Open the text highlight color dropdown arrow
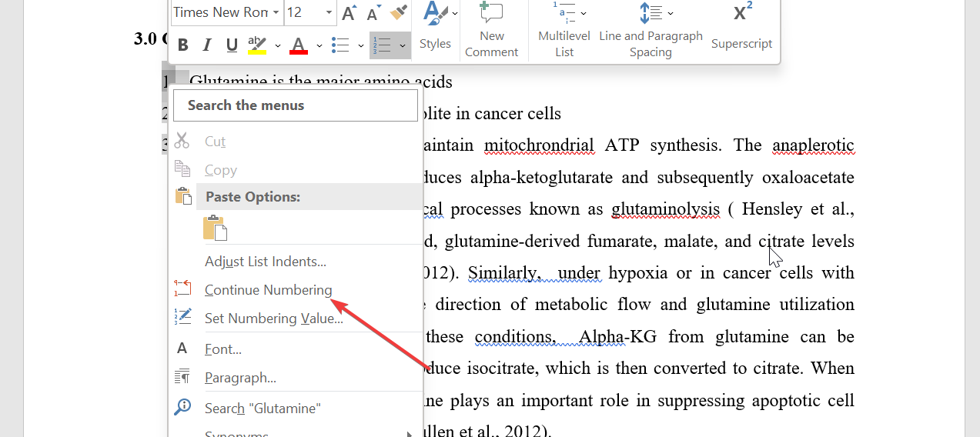 (277, 46)
